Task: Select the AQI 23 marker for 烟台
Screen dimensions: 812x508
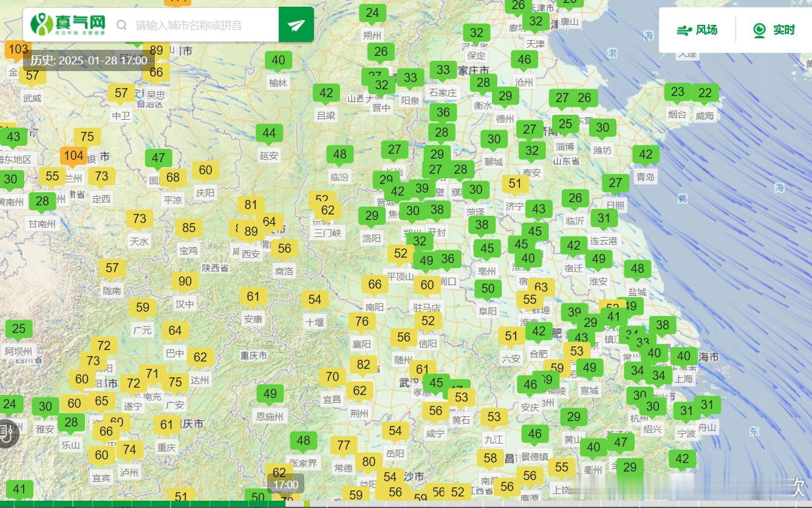Action: [678, 92]
